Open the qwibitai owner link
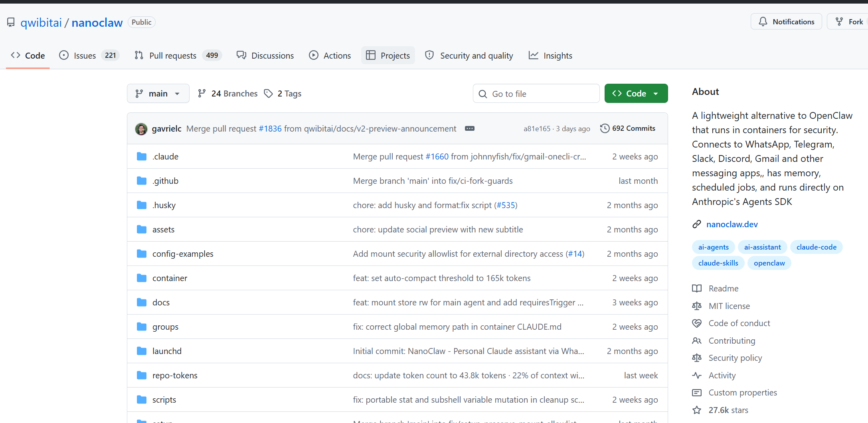Screen dimensions: 868x423 pos(41,23)
